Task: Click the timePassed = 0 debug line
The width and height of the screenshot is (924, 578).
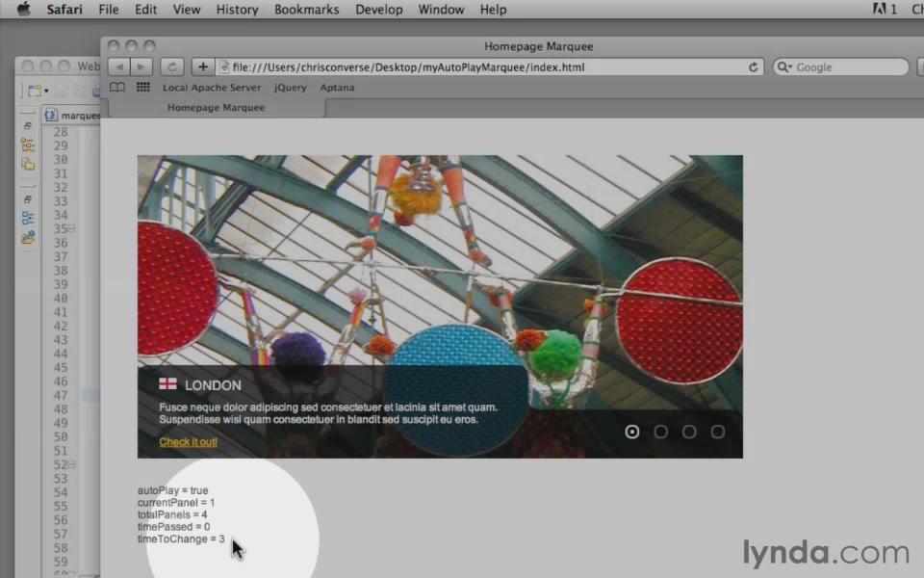Action: pyautogui.click(x=173, y=527)
